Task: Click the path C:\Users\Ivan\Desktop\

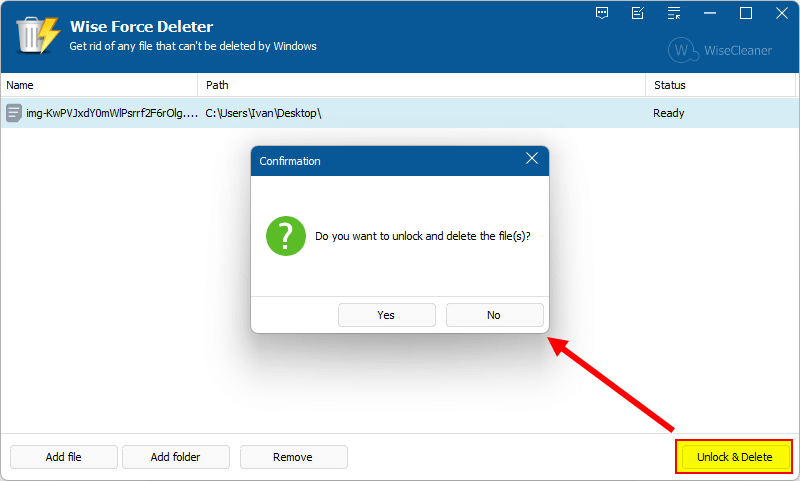Action: pos(263,113)
